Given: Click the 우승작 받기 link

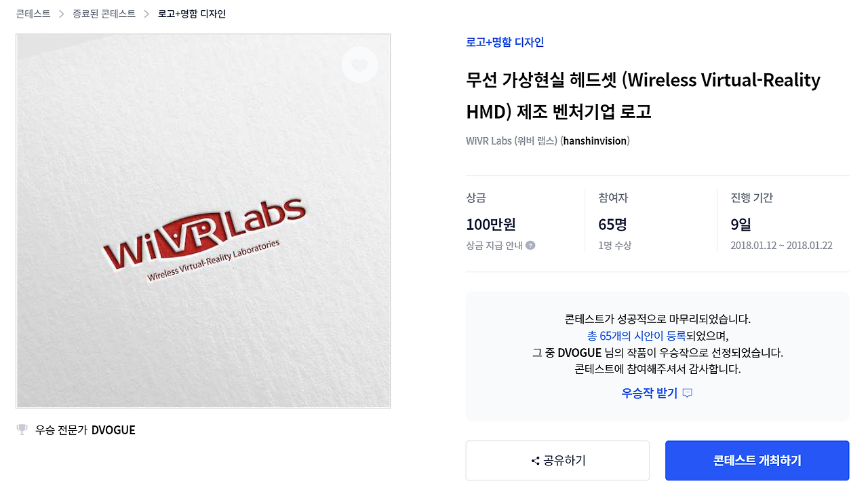Looking at the screenshot, I should coord(650,393).
